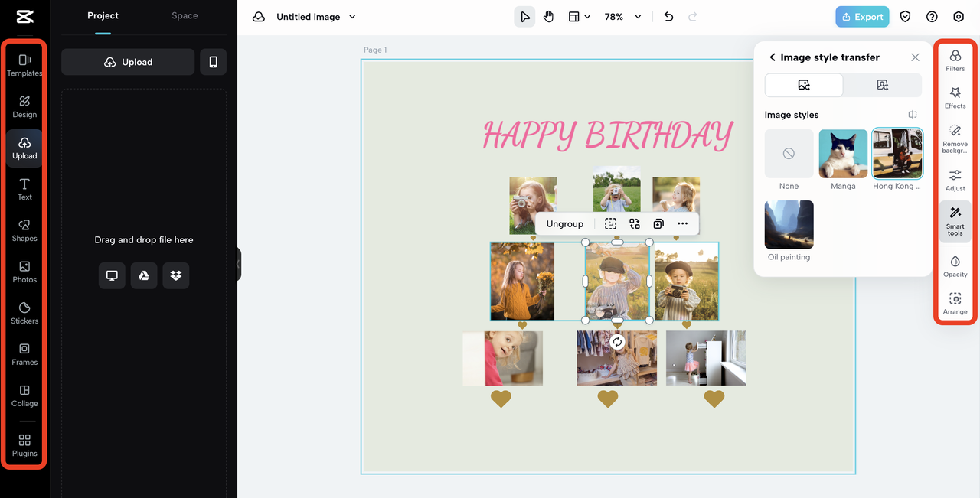Open the Filters panel
The width and height of the screenshot is (980, 498).
point(955,60)
